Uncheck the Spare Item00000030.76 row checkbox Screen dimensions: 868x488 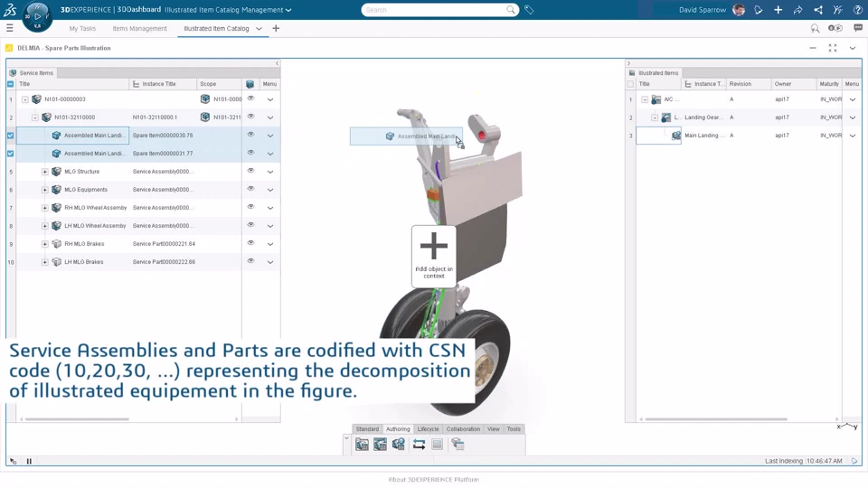coord(11,135)
